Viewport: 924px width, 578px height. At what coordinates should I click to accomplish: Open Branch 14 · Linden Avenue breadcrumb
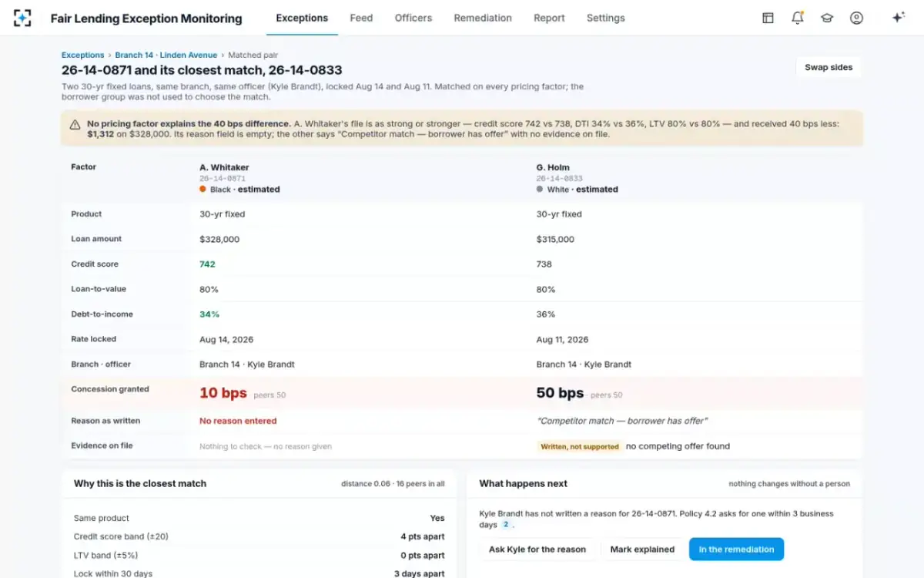(166, 55)
